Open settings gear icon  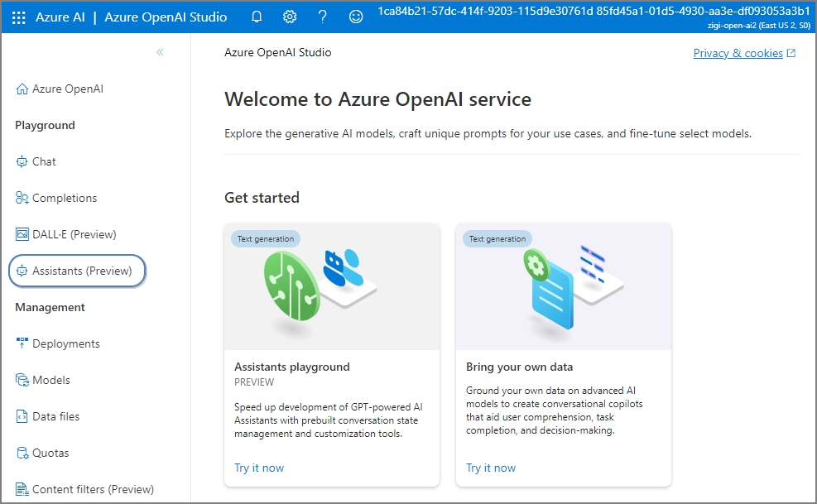(x=290, y=17)
